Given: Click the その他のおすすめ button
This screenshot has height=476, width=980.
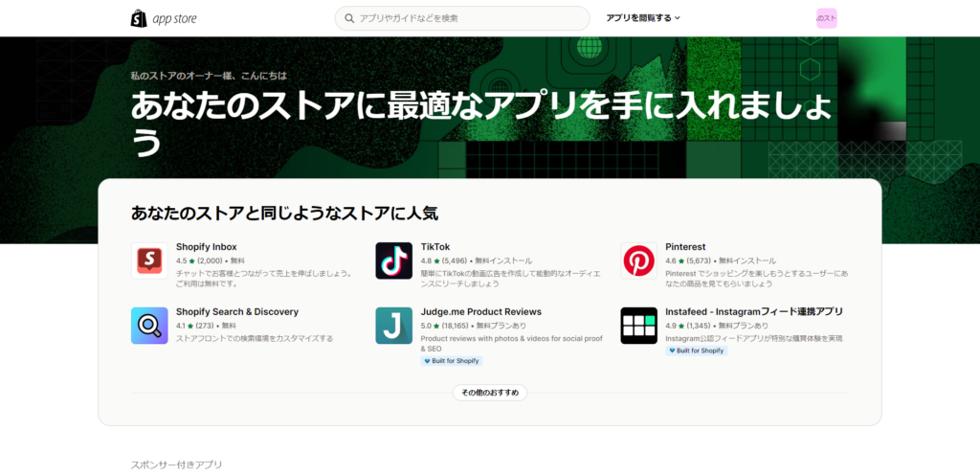Looking at the screenshot, I should pos(490,393).
